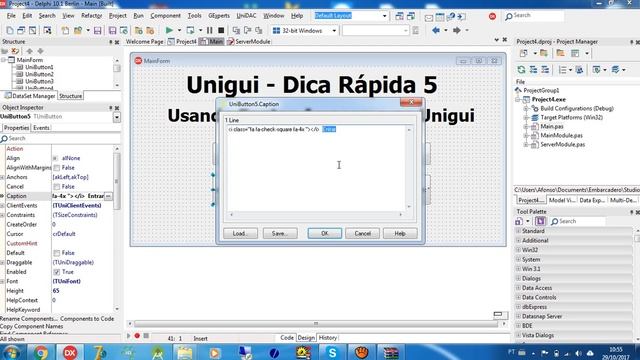The width and height of the screenshot is (640, 360).
Task: Click the Save Desktop layout icon
Action: coord(400,16)
